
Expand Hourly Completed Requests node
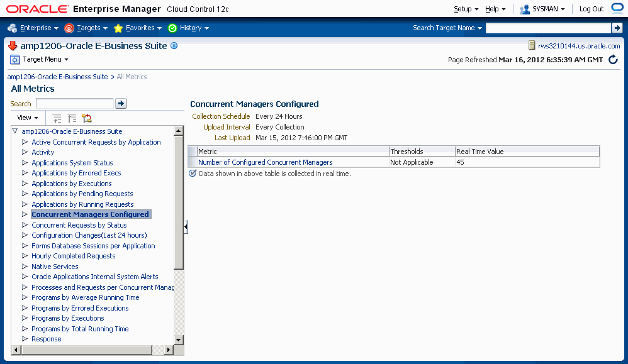(x=25, y=256)
